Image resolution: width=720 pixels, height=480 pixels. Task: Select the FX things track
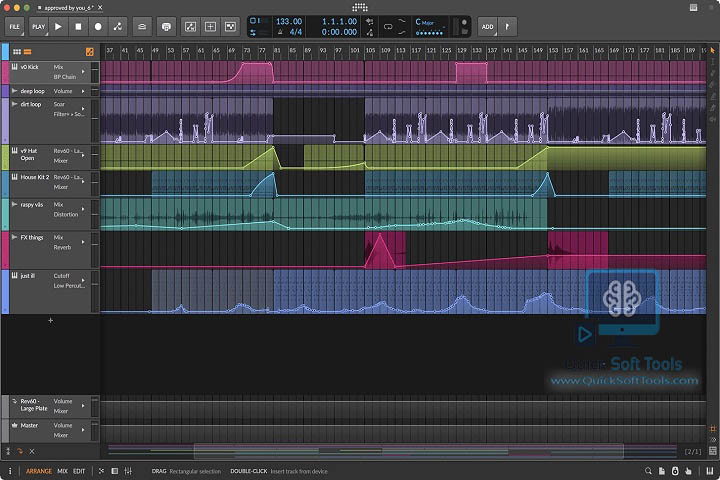pyautogui.click(x=32, y=237)
